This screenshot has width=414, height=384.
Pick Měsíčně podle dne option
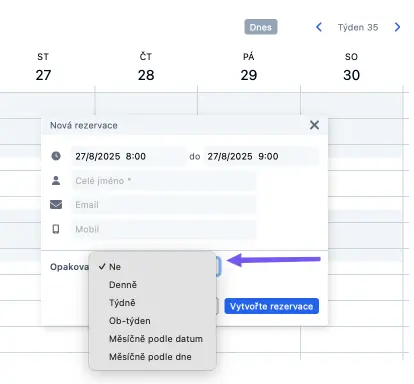tap(152, 357)
